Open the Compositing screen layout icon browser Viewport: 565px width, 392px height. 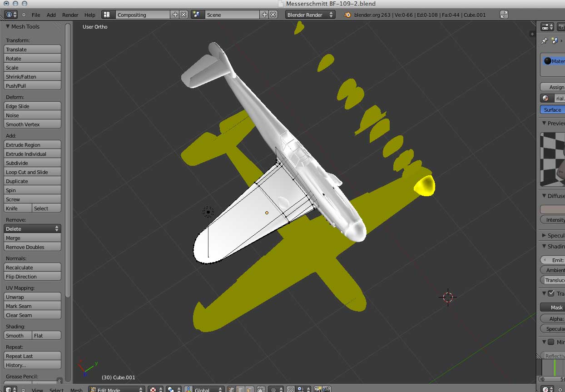(x=108, y=14)
